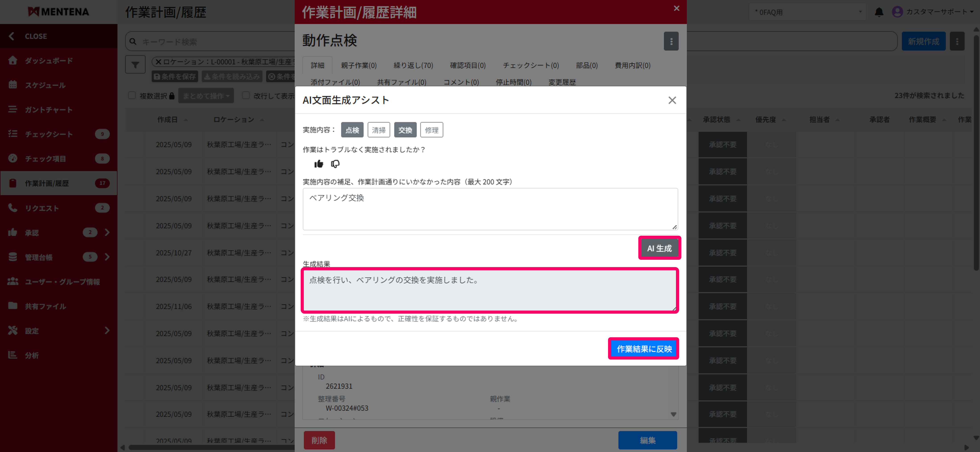The image size is (980, 452).
Task: Open the filter icon beside keyword search
Action: coord(135,64)
